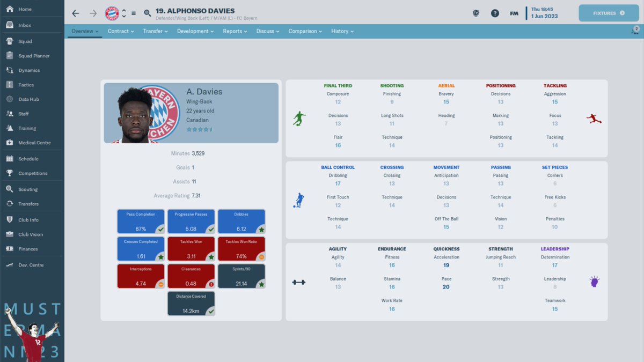Click the star rating under Canadian

pyautogui.click(x=199, y=130)
